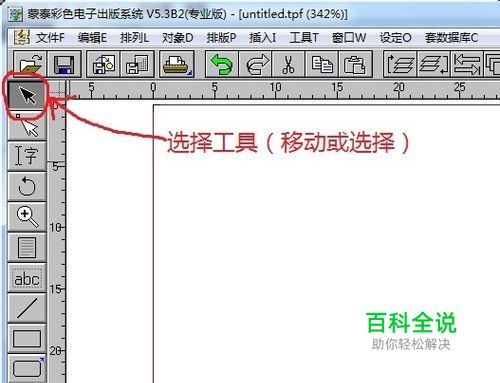
Task: Open the 排列L menu
Action: coord(134,38)
